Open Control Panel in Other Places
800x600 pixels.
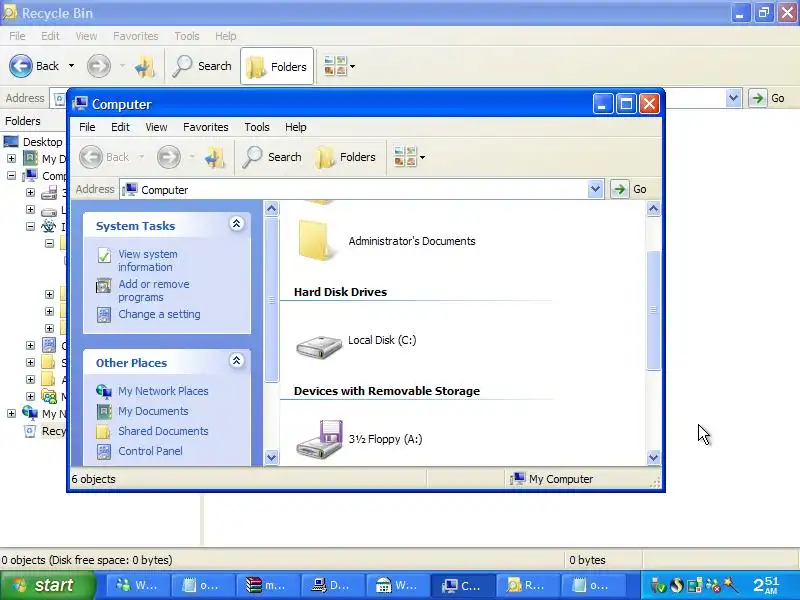[150, 451]
